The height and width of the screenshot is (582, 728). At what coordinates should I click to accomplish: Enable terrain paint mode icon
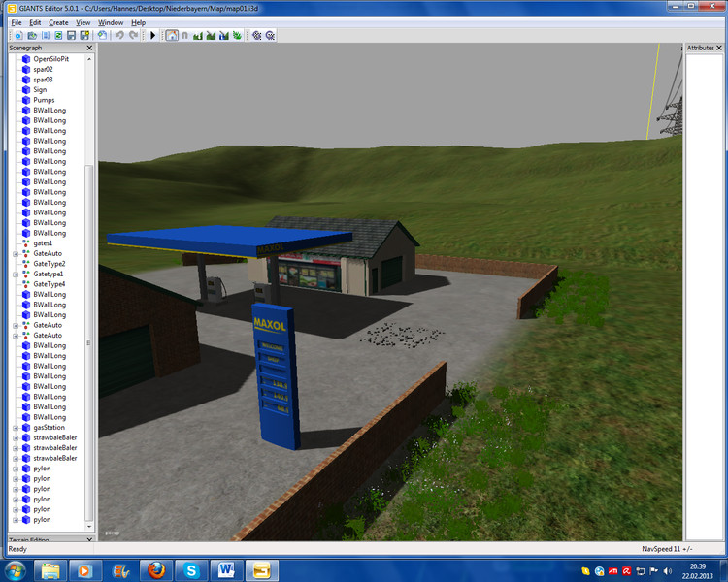point(211,35)
